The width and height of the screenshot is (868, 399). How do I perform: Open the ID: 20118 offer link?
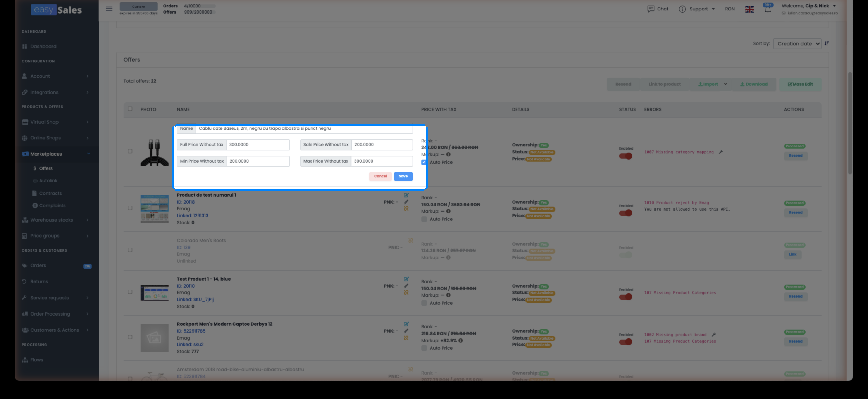click(x=186, y=202)
